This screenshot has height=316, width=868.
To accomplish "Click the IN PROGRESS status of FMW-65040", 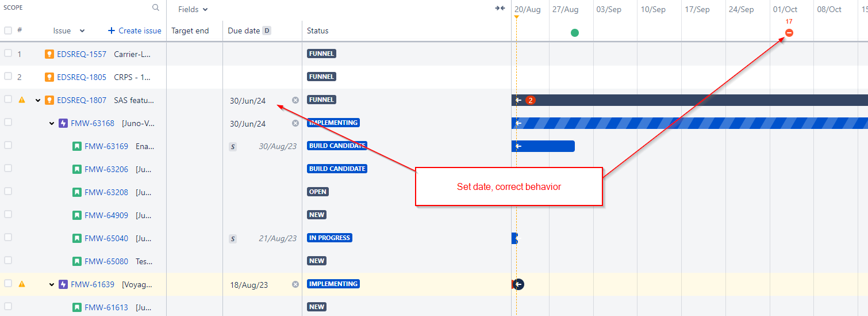I will coord(329,238).
